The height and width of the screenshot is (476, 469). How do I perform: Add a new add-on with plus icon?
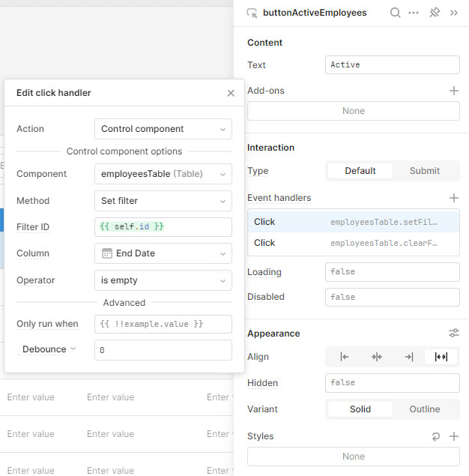click(x=453, y=91)
